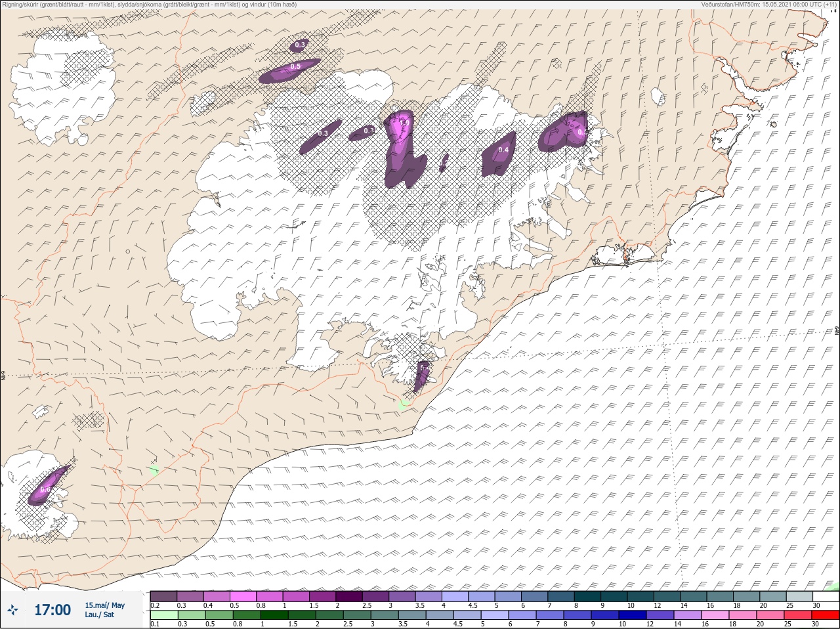Image resolution: width=840 pixels, height=629 pixels.
Task: Click the bright red lower legend swatch at 30
Action: [826, 615]
